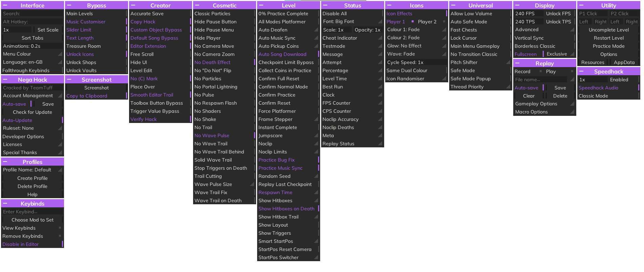Click the minus icon on Cosmetic header
Image resolution: width=644 pixels, height=272 pixels.
(198, 5)
